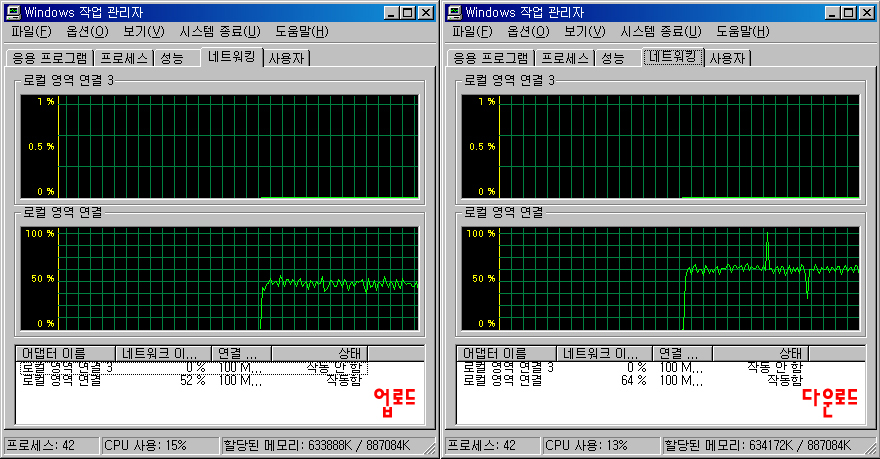Click 프로세스: 42 status in left window
This screenshot has width=880, height=459.
52,446
